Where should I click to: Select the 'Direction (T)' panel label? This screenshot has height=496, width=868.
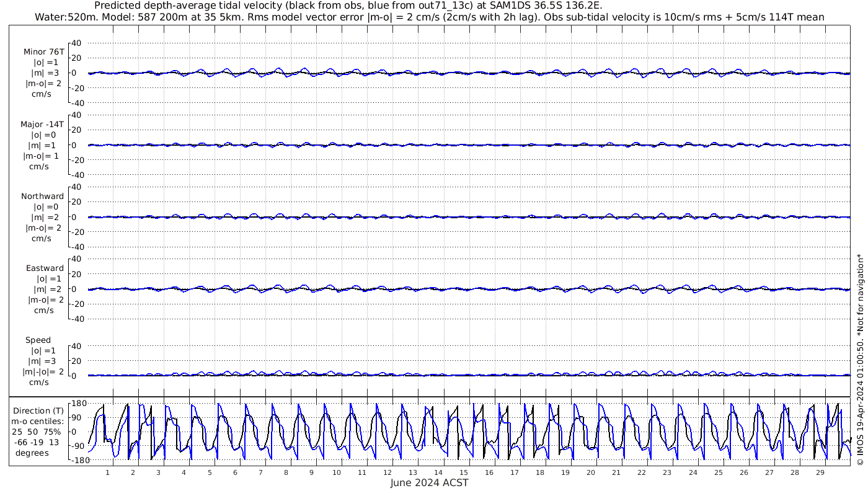[x=38, y=410]
